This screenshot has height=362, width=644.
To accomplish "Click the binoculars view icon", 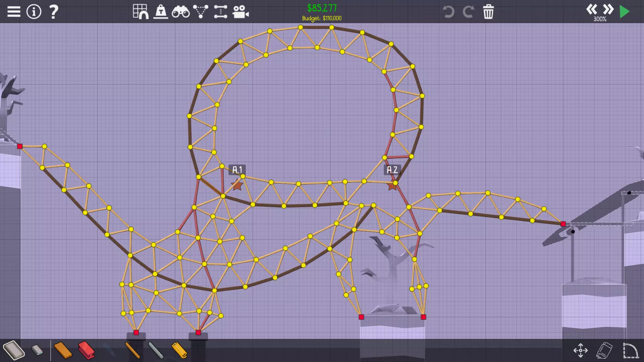I will click(180, 12).
